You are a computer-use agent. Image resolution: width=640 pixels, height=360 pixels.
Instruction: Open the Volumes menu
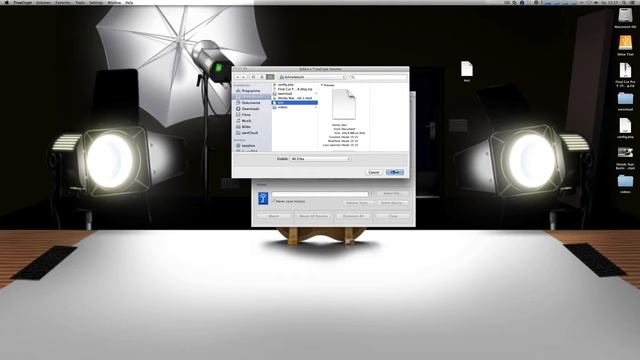tap(43, 2)
